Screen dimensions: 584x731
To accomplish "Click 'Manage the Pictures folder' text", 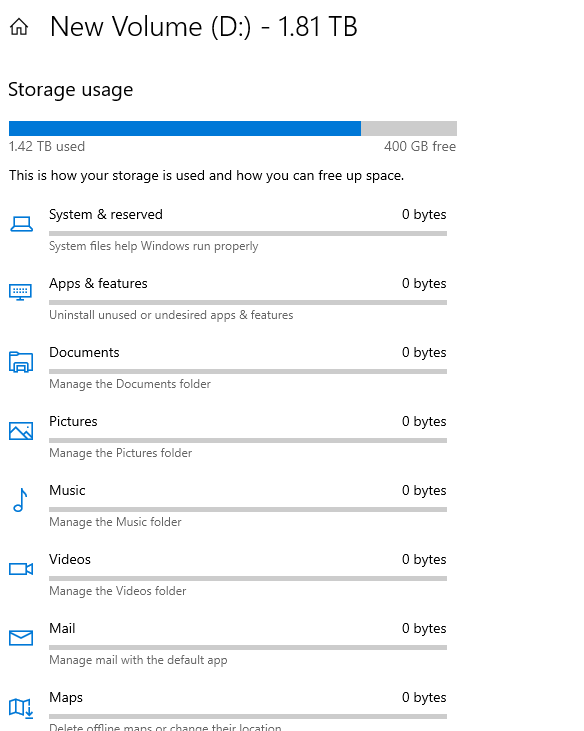I will tap(120, 453).
